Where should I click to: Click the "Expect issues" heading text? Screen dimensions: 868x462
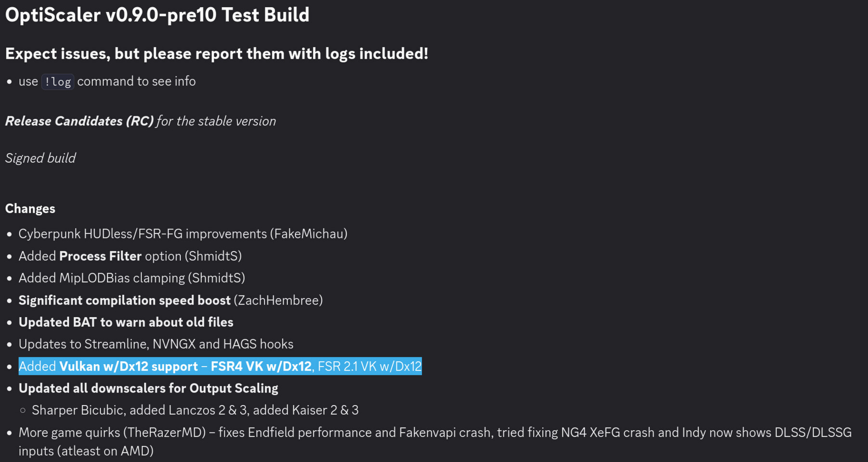[58, 53]
